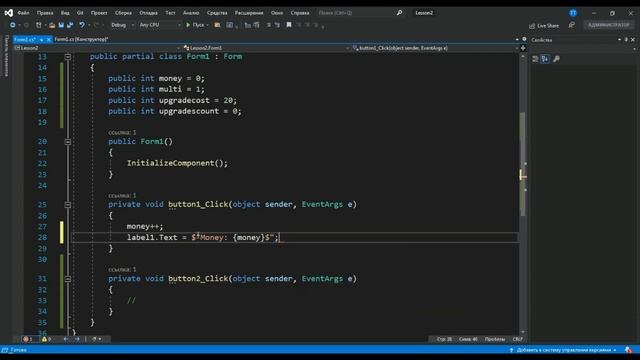Open the Тест menu
Image resolution: width=640 pixels, height=360 pixels.
coord(170,13)
